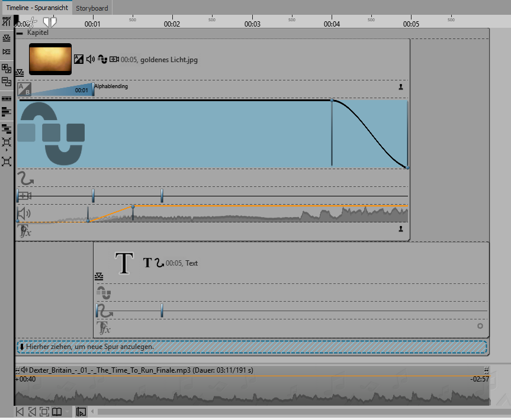Select the Timeline - Spuransicht tab
The width and height of the screenshot is (511, 420).
[x=37, y=8]
